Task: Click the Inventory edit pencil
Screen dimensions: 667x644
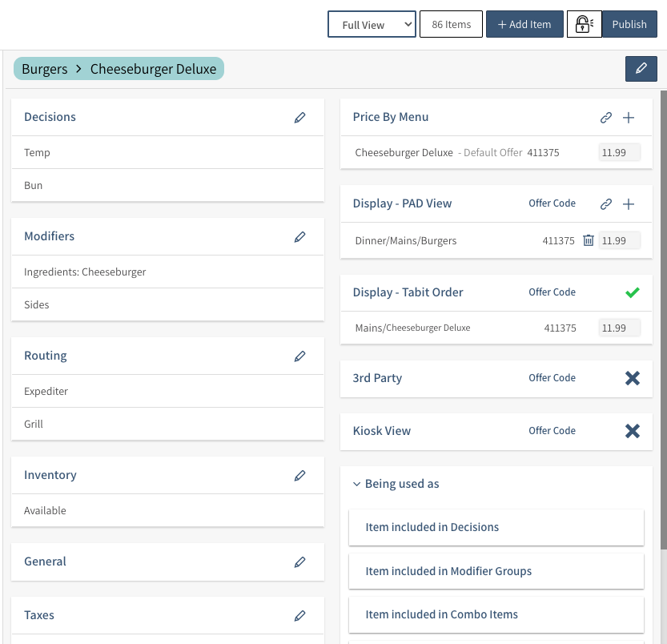Action: coord(300,476)
